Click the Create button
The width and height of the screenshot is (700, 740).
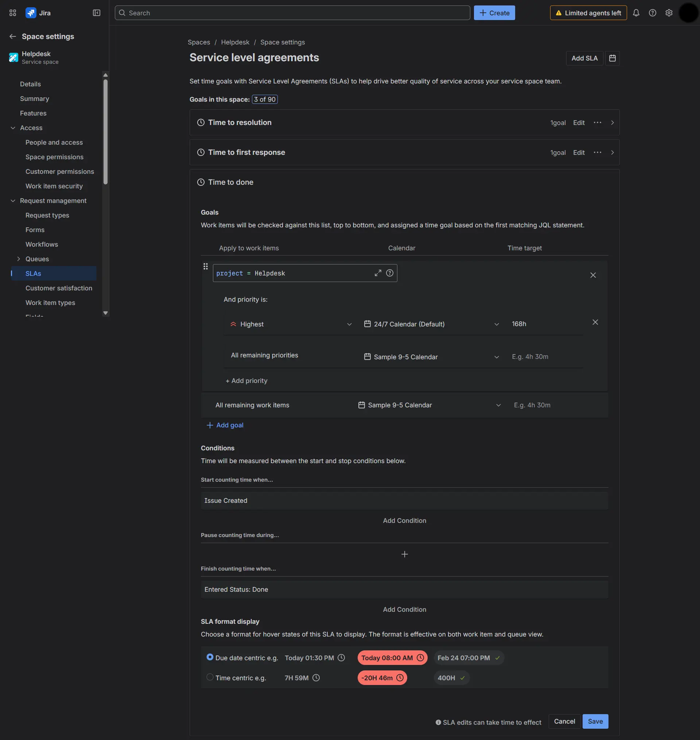tap(494, 13)
